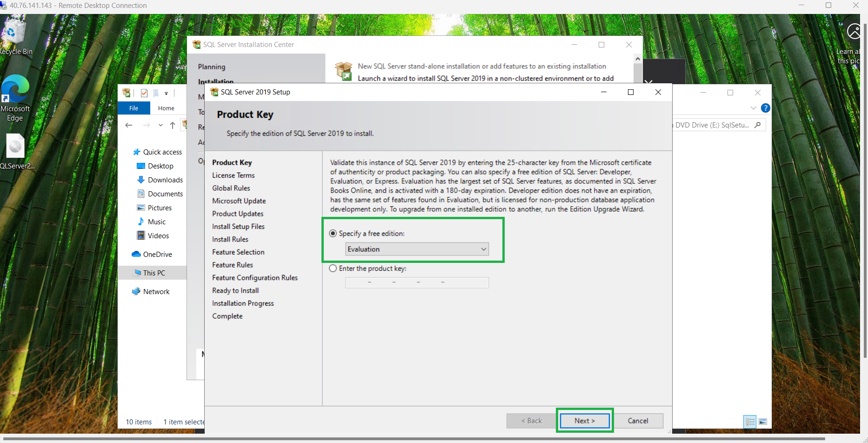Open the Microsoft Edge desktop icon
Screen dimensions: 868x443
coord(15,98)
